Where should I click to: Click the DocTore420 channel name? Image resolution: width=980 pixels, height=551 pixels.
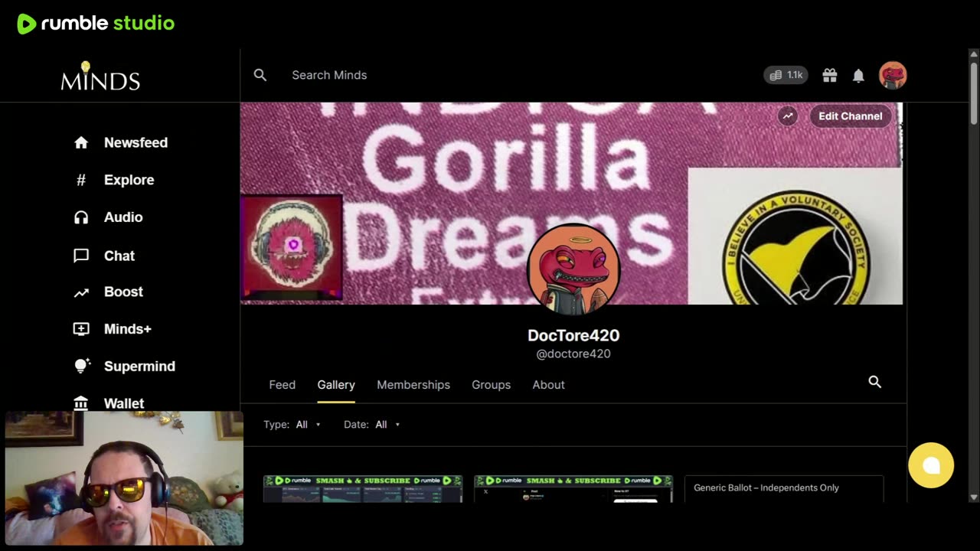click(x=573, y=335)
